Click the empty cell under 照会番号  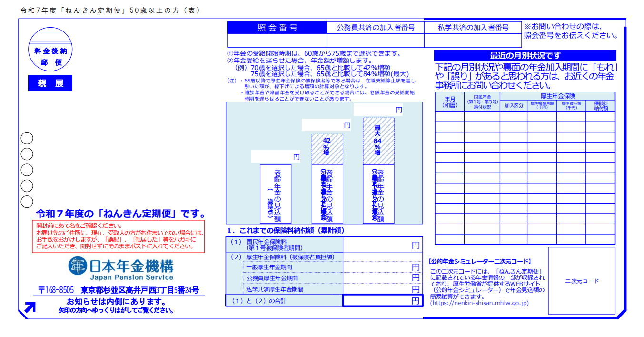[277, 40]
